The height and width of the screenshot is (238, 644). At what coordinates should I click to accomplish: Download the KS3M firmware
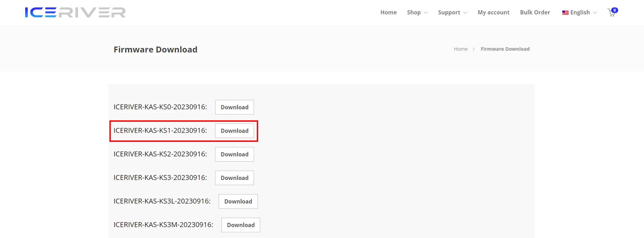[241, 225]
